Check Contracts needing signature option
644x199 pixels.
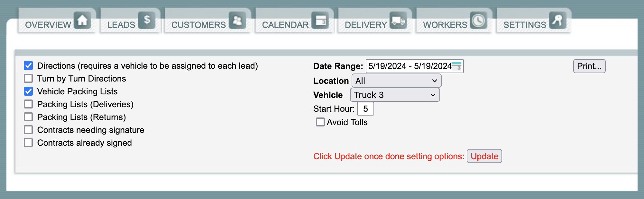(28, 130)
